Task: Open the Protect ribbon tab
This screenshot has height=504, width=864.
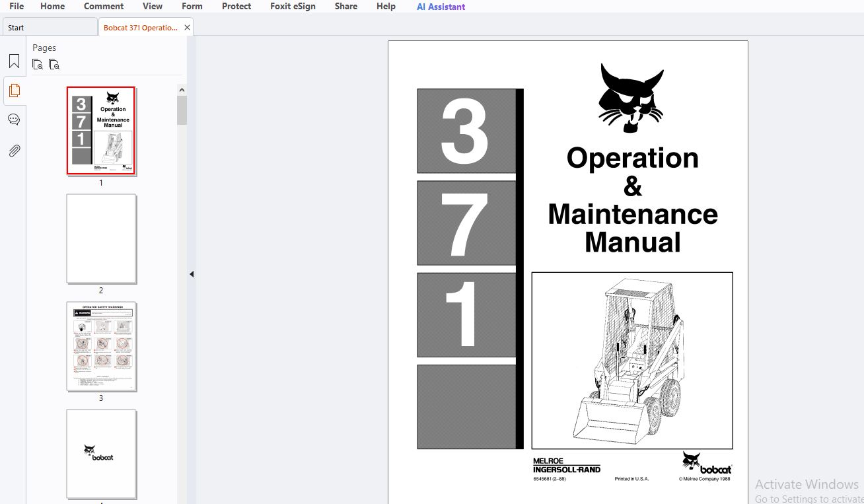Action: 236,7
